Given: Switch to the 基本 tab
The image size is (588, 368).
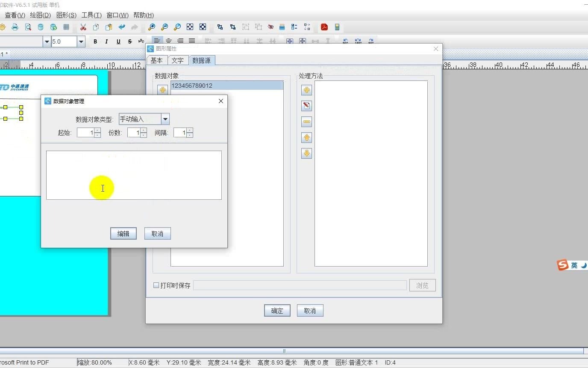Looking at the screenshot, I should [x=157, y=60].
